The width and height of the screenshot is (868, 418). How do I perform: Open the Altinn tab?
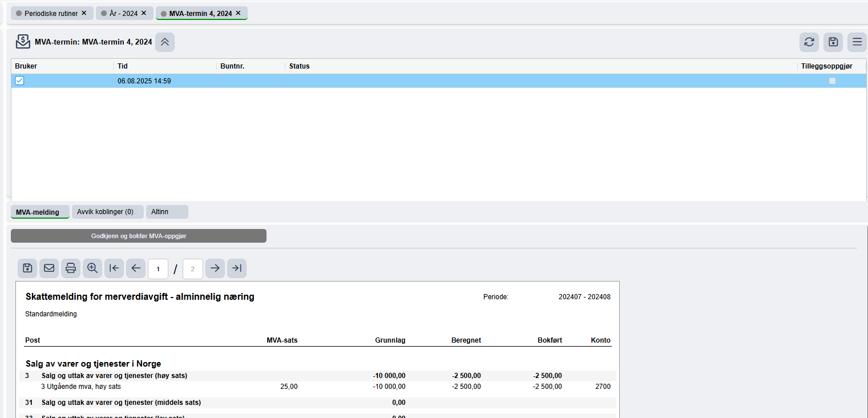coord(167,212)
